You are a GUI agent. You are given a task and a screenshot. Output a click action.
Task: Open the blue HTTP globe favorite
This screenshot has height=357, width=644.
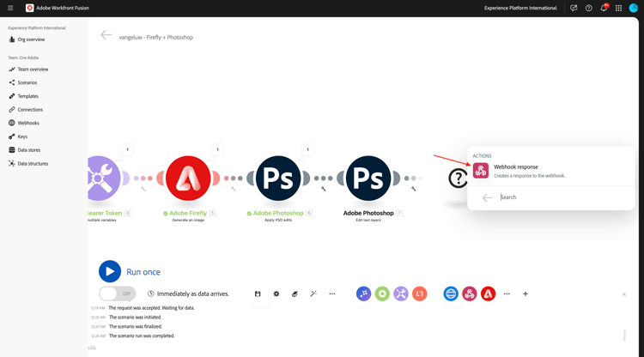pos(451,293)
